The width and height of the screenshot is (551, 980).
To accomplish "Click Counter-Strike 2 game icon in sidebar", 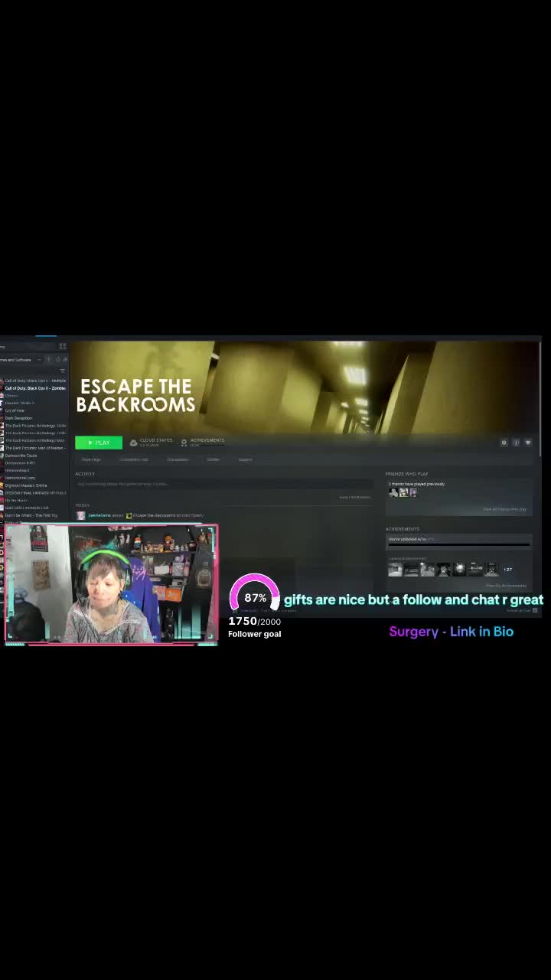I will pyautogui.click(x=2, y=403).
